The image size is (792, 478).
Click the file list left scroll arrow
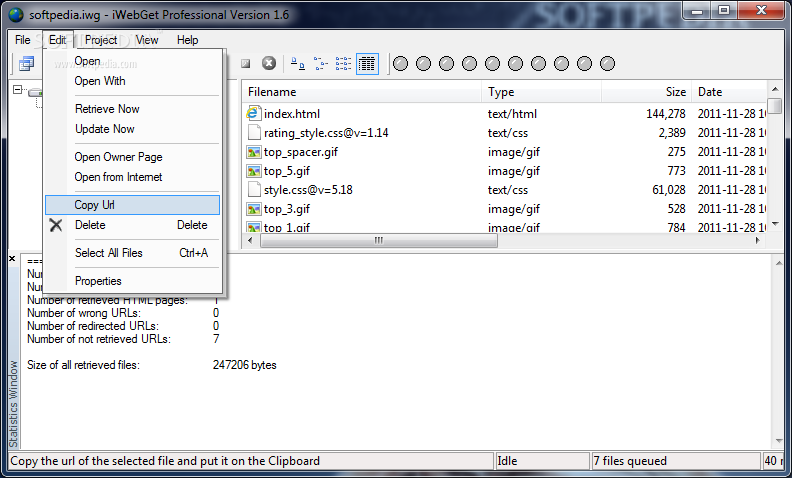[250, 241]
